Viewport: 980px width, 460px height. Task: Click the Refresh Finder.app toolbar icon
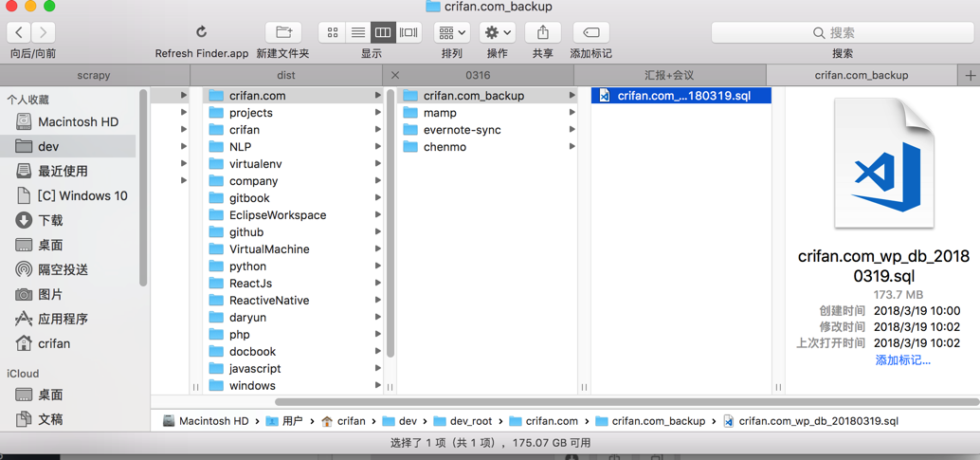pos(201,32)
